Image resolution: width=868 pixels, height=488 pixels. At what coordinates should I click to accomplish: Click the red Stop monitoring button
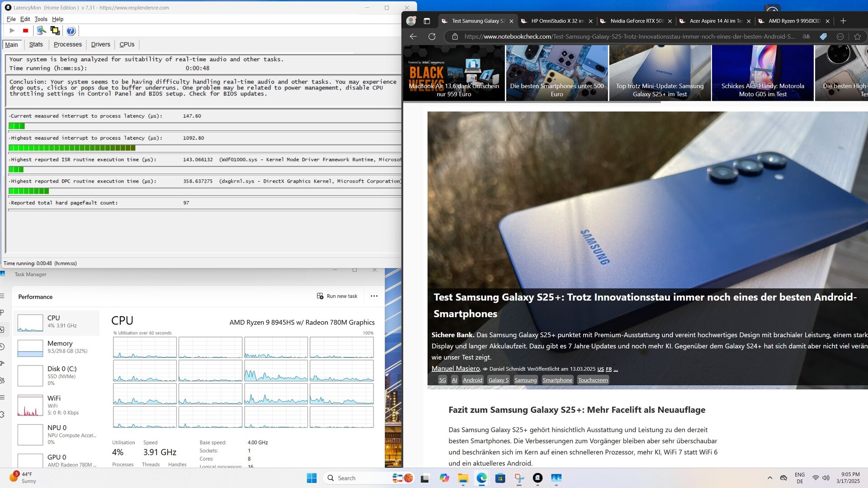click(26, 31)
